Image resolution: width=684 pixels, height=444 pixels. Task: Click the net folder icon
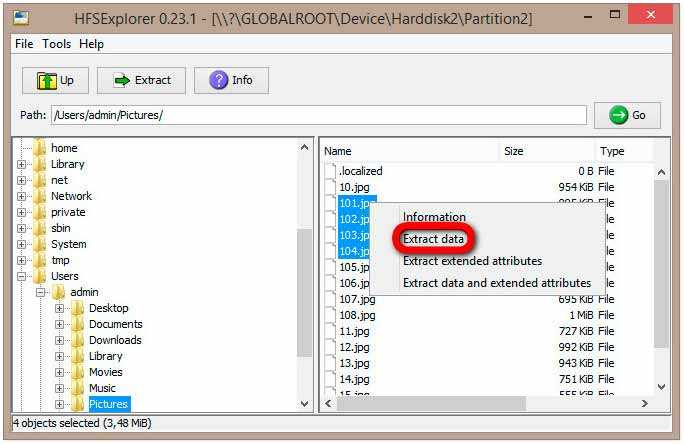40,180
